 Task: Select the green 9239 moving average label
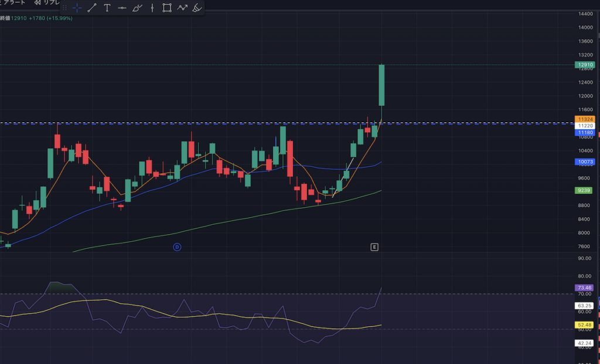tap(585, 190)
